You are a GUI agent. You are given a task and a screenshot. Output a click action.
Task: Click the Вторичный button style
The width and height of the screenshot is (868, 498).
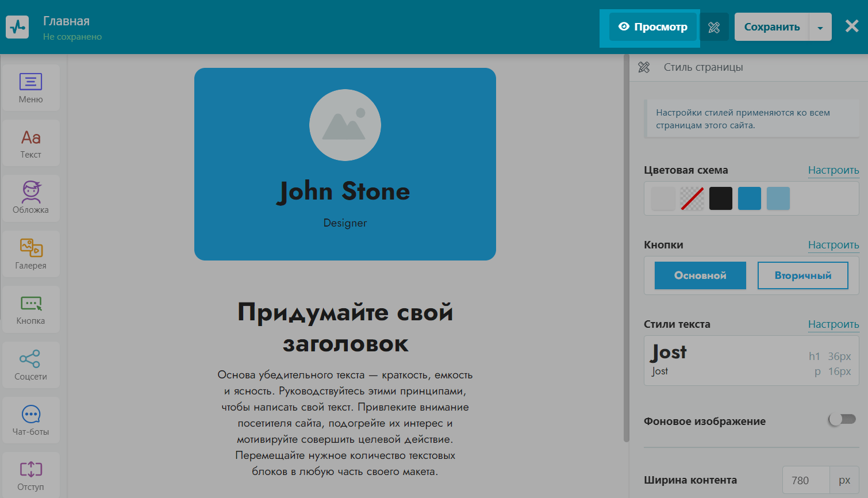pyautogui.click(x=803, y=275)
